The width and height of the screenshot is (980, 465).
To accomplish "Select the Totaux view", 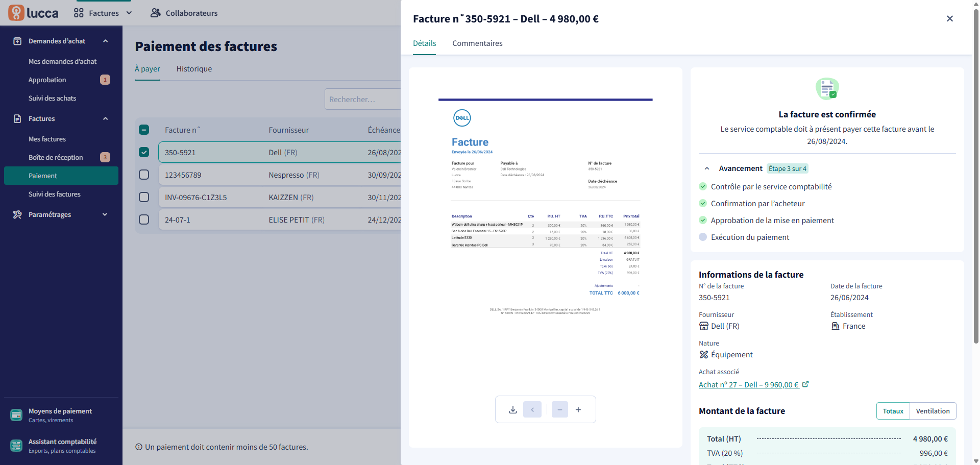I will (893, 411).
